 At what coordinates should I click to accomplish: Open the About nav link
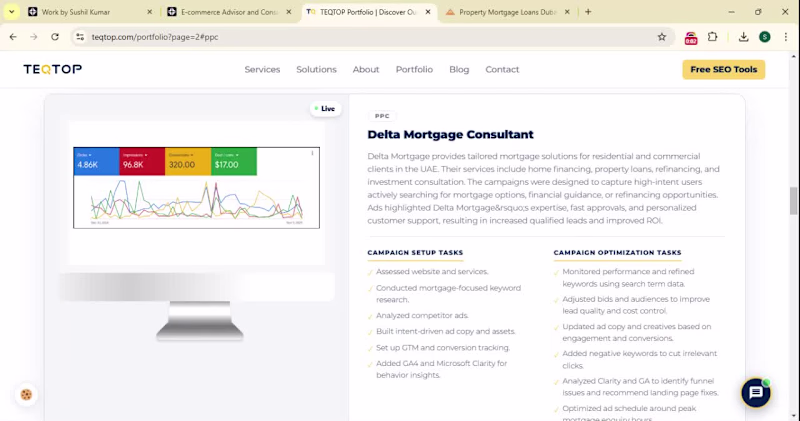pos(366,69)
